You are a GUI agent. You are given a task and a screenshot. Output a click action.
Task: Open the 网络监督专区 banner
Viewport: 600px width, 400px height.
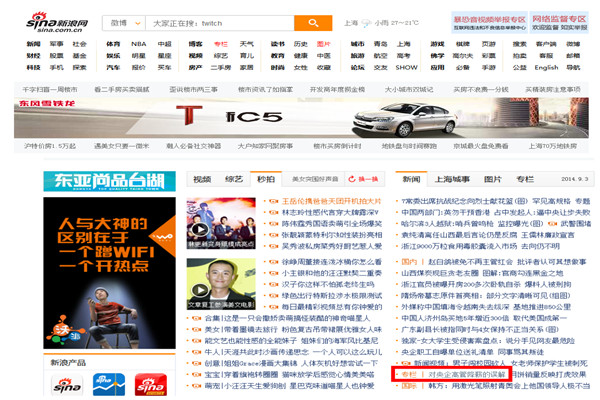tap(559, 23)
